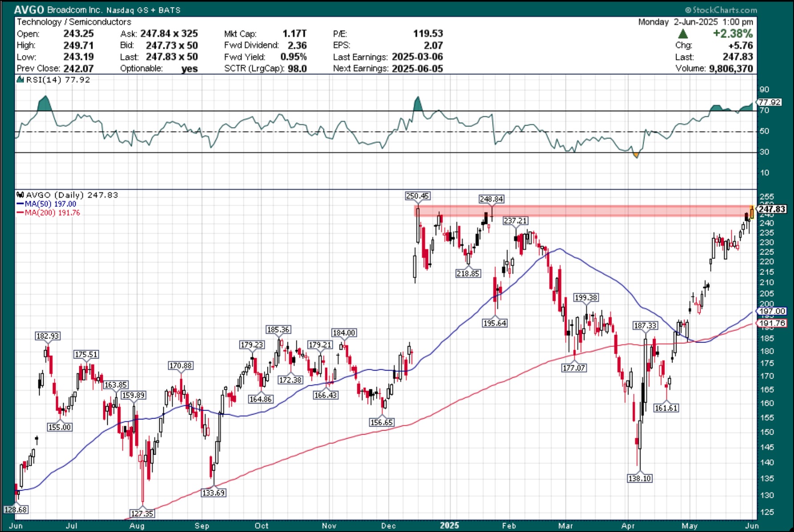Select the P/E value 119.53
This screenshot has width=794, height=532.
coord(428,33)
